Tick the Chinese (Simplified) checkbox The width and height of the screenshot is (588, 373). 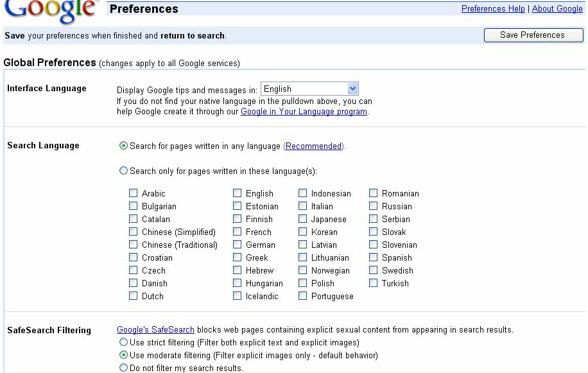(x=133, y=232)
